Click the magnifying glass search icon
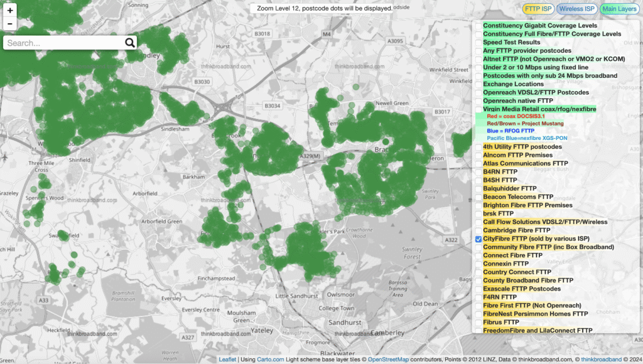The width and height of the screenshot is (643, 364). [x=130, y=42]
